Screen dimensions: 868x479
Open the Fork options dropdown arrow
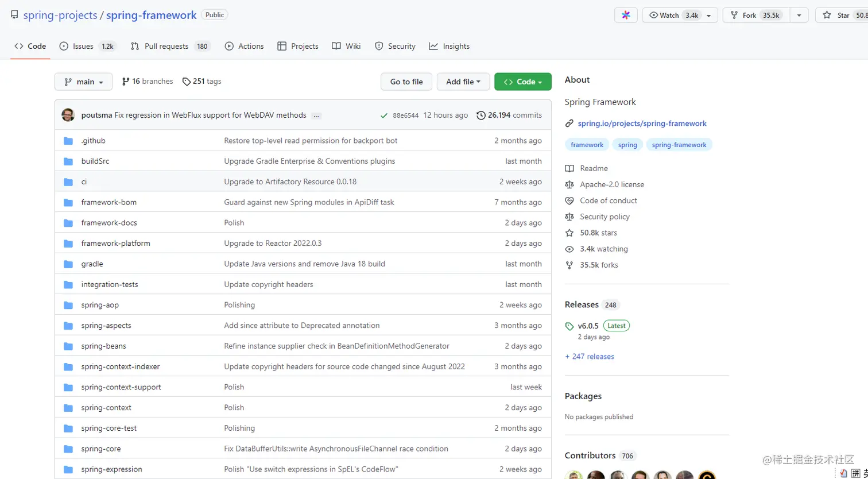(x=799, y=16)
